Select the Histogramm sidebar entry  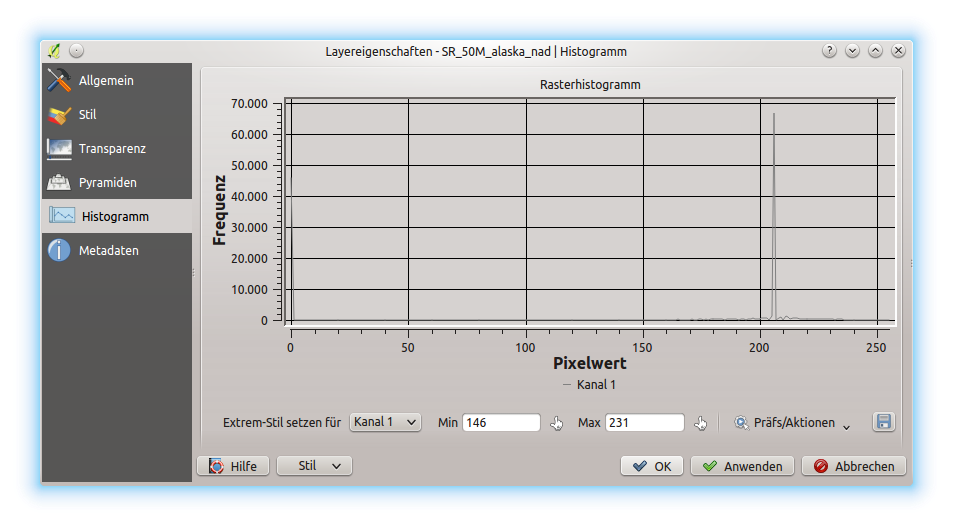pos(115,216)
